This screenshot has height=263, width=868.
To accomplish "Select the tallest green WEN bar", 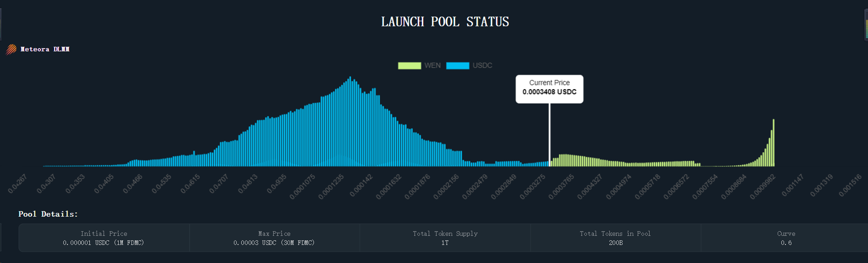I will coord(773,143).
